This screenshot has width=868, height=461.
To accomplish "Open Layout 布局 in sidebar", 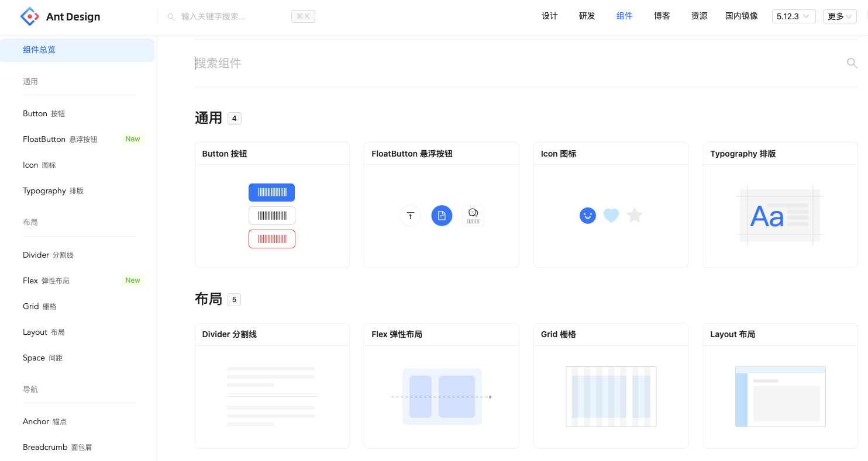I will tap(77, 332).
